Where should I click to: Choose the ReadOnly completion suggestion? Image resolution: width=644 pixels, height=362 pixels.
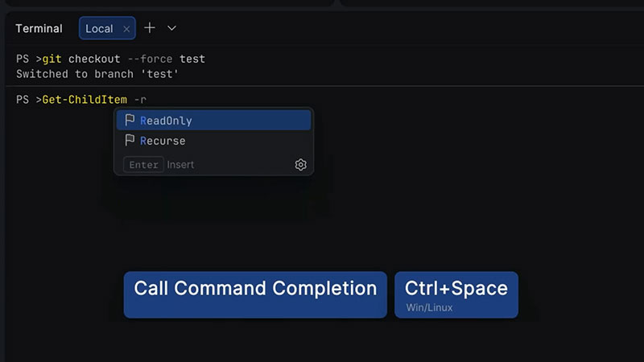click(166, 121)
